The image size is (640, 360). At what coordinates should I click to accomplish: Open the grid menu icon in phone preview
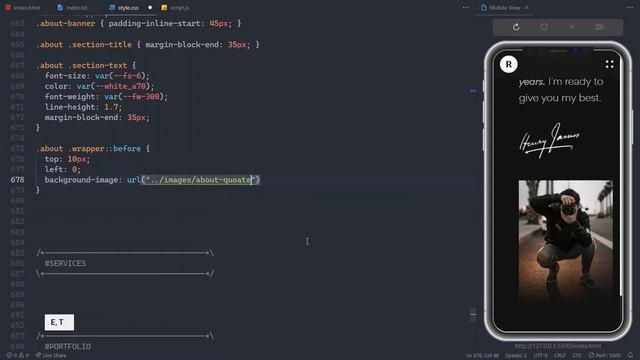(x=609, y=64)
